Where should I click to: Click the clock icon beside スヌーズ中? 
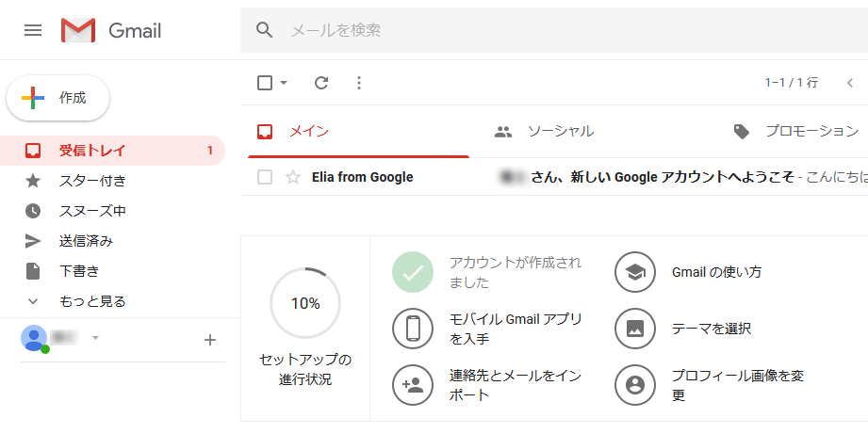(x=33, y=211)
